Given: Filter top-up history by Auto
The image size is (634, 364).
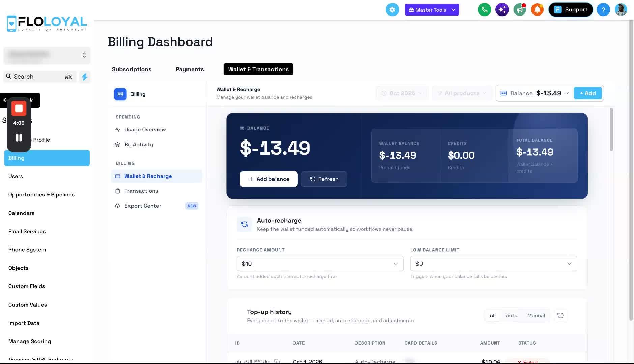Looking at the screenshot, I should pos(511,315).
